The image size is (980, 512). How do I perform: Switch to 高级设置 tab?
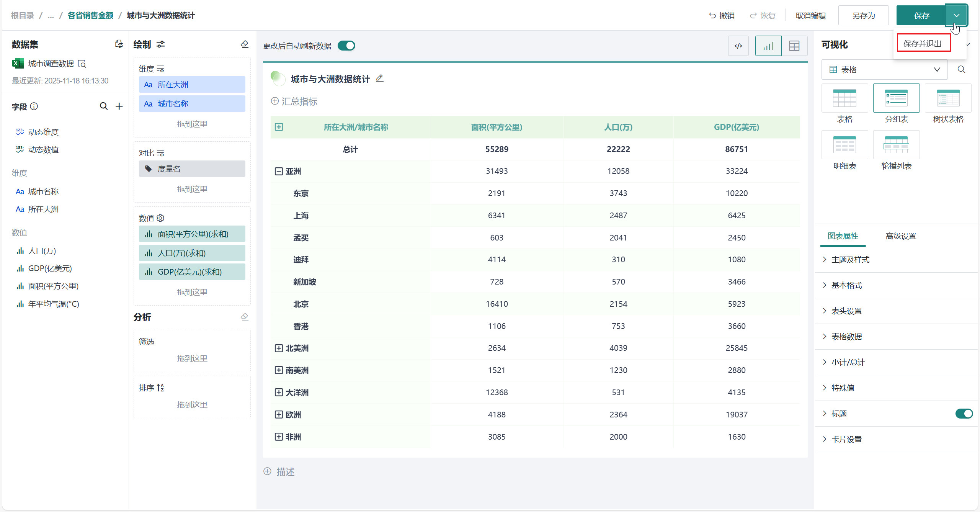click(901, 236)
